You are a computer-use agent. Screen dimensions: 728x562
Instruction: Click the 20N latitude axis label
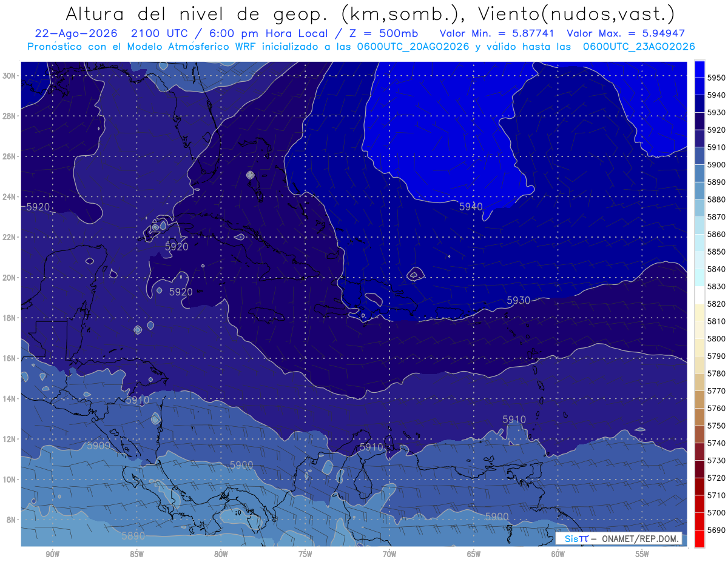(9, 278)
